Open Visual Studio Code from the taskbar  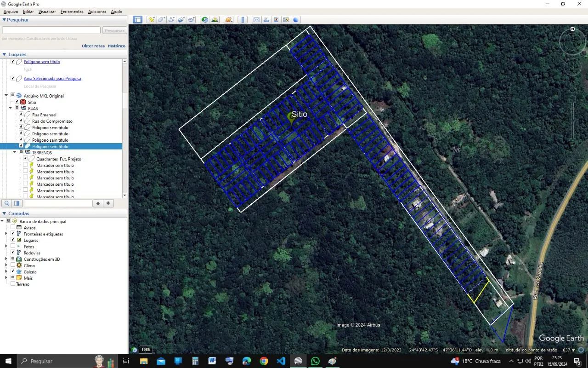point(281,361)
